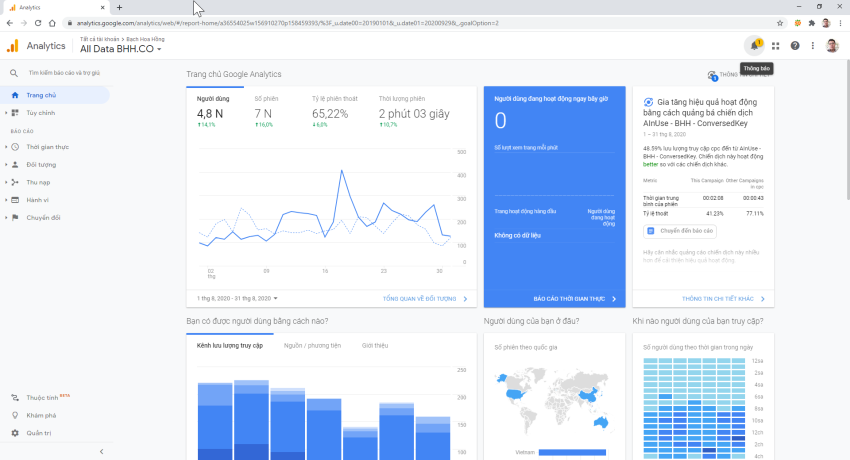Screen dimensions: 850x460
Task: Select Kênh lưu lượng truy cập tab
Action: click(x=230, y=346)
